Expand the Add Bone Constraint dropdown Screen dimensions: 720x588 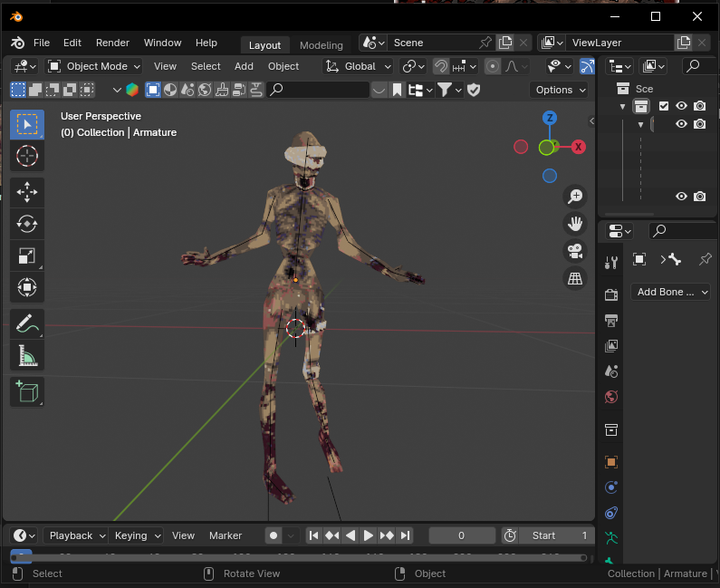pyautogui.click(x=671, y=292)
